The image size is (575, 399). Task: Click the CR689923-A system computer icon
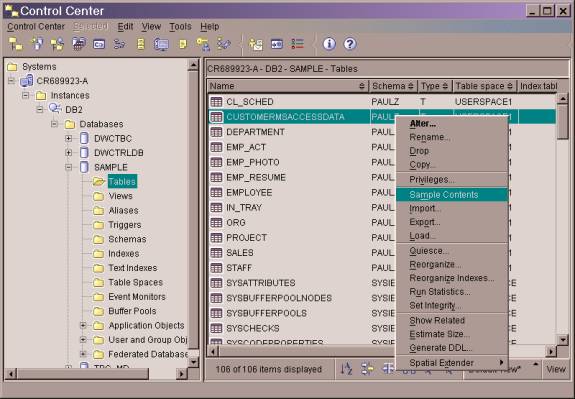(x=26, y=80)
